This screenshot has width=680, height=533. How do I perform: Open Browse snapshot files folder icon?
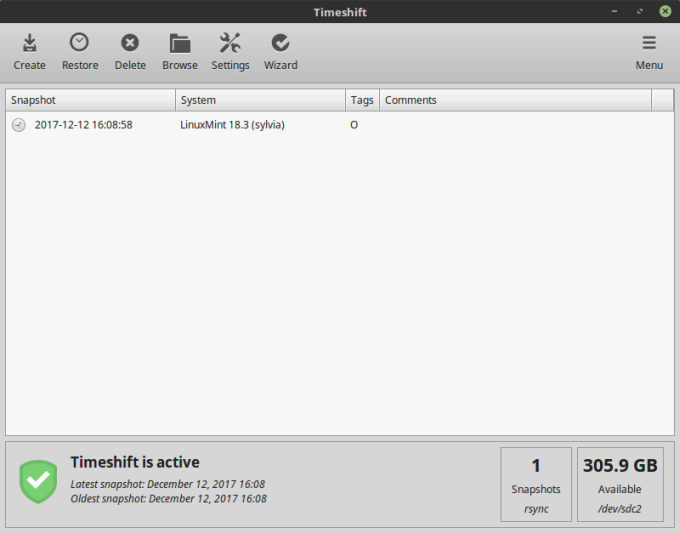[180, 43]
